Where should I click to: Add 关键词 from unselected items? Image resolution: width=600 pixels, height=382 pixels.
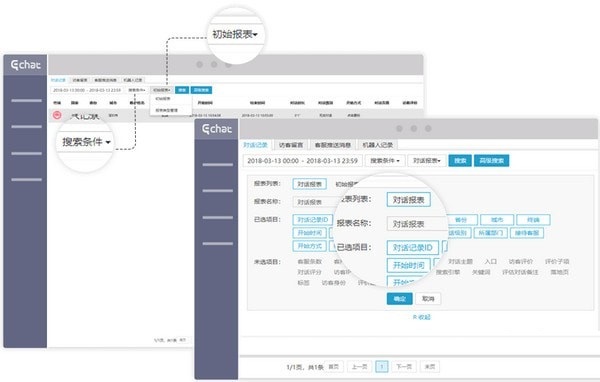tap(481, 272)
